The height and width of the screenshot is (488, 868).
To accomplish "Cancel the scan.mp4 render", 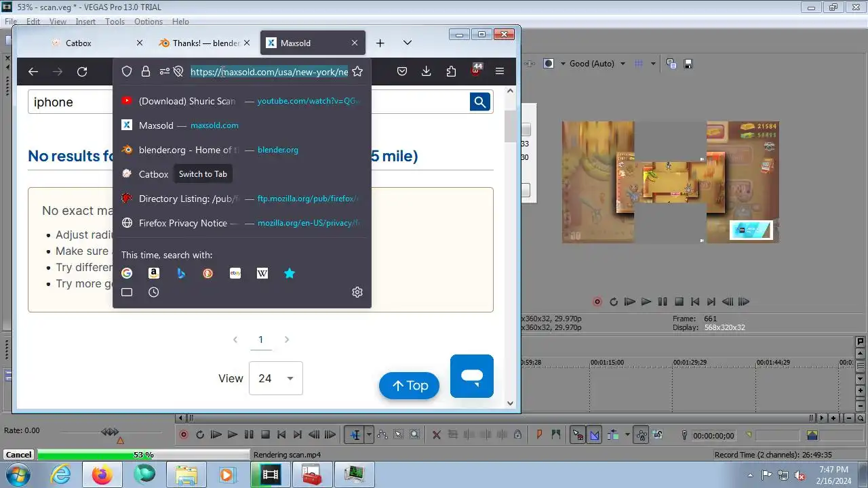I will click(18, 455).
